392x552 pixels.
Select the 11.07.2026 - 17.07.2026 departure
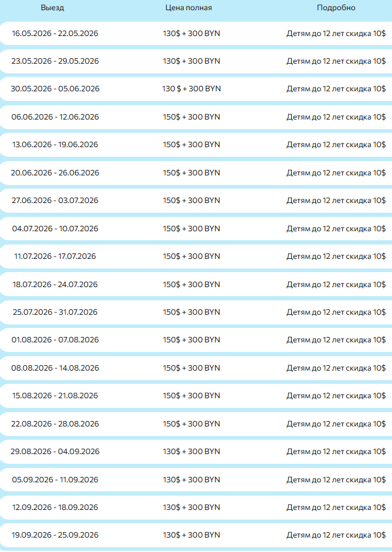click(55, 256)
